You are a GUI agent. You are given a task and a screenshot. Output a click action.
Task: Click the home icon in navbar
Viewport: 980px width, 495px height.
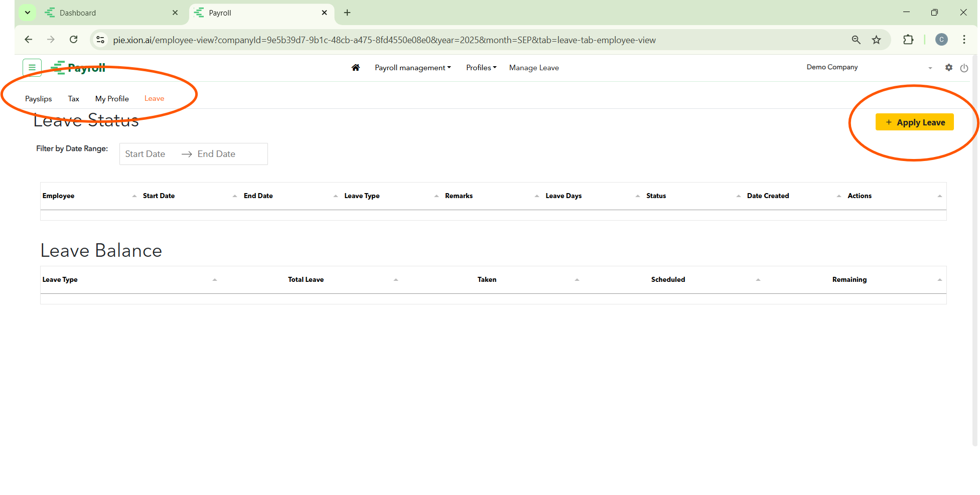355,68
